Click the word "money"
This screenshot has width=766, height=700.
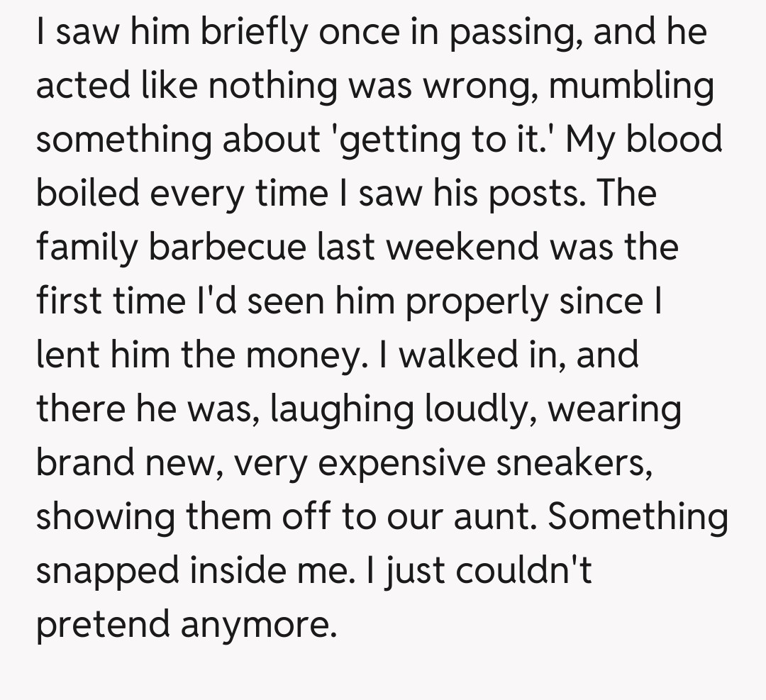tap(302, 356)
